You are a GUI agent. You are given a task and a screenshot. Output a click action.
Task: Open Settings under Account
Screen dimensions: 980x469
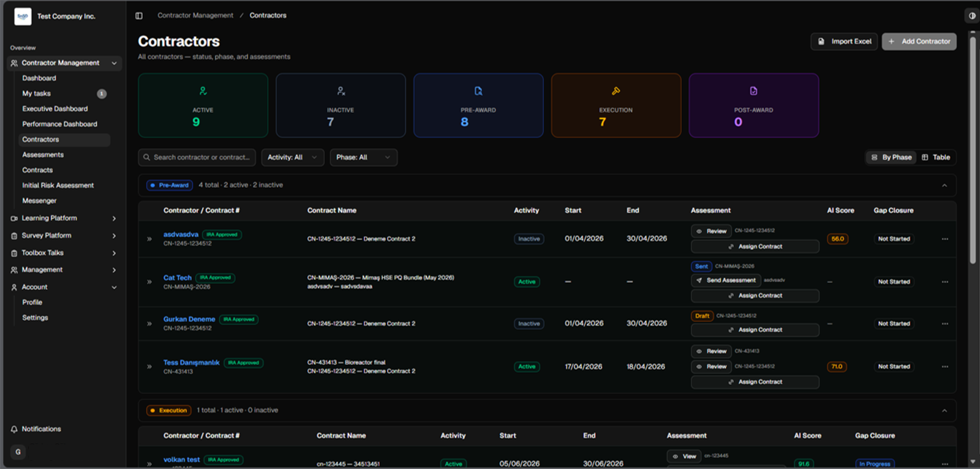point(35,318)
